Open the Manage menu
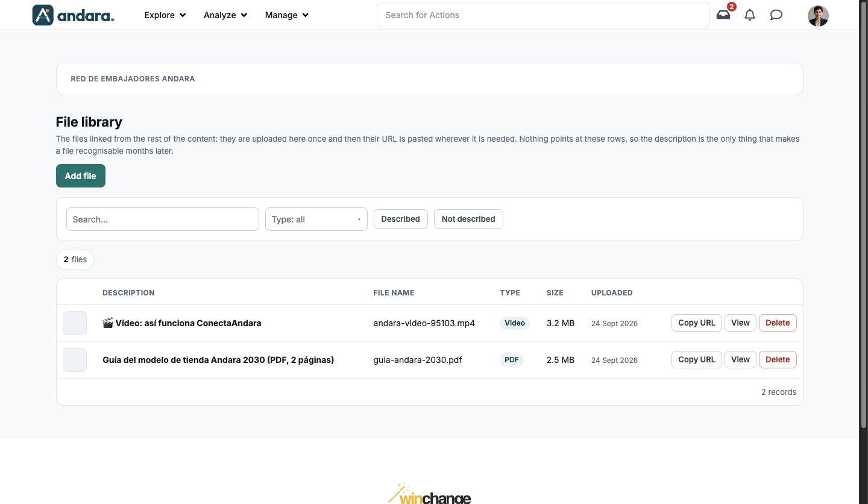The width and height of the screenshot is (868, 504). (x=287, y=15)
